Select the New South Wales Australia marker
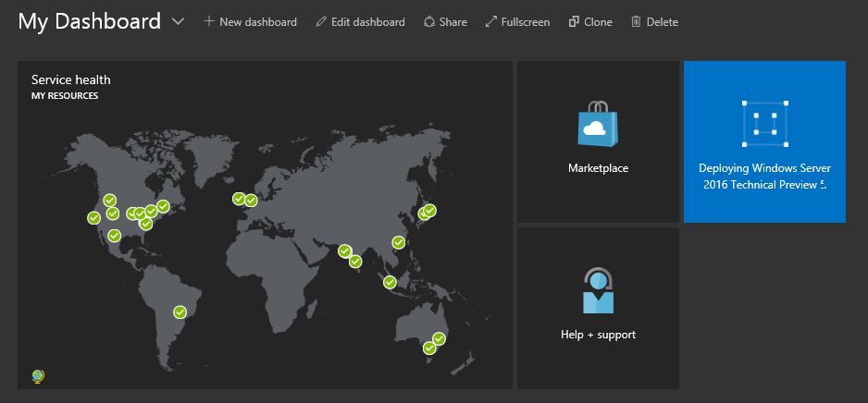 (439, 338)
